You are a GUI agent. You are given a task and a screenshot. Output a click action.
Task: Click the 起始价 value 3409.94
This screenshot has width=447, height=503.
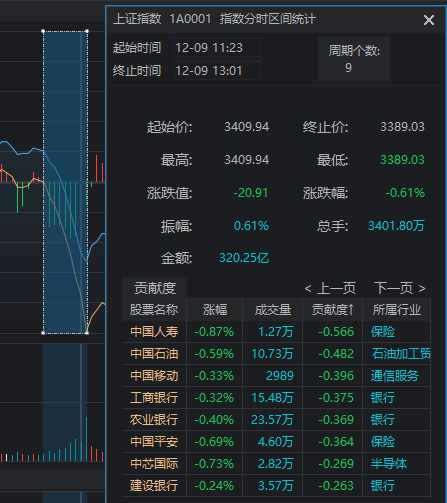click(247, 127)
